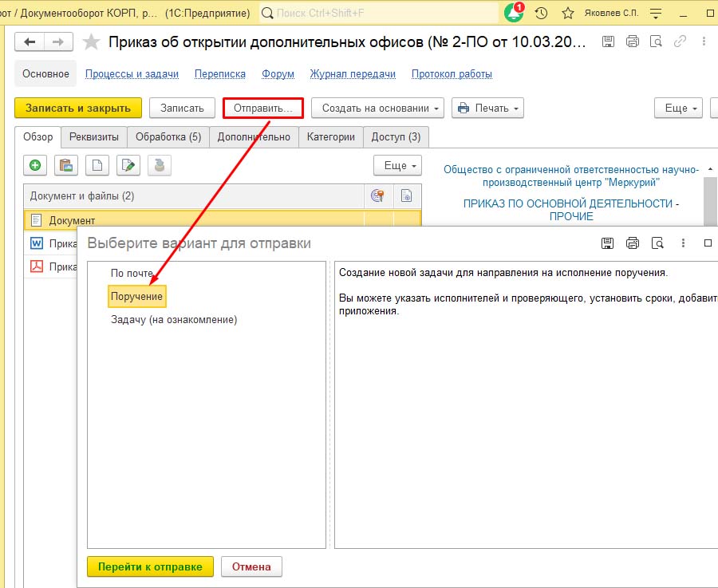Open the Процессы и задачи link

[x=132, y=74]
